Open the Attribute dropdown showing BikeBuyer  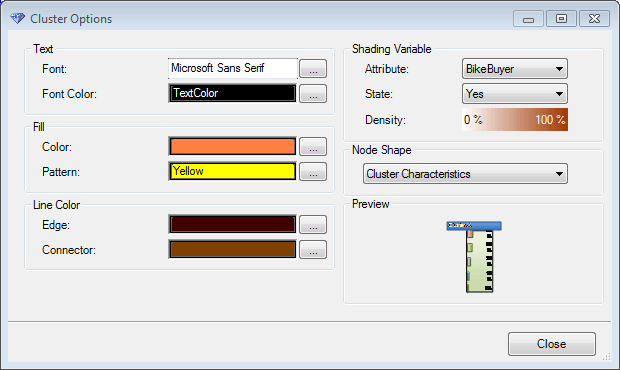pos(515,69)
